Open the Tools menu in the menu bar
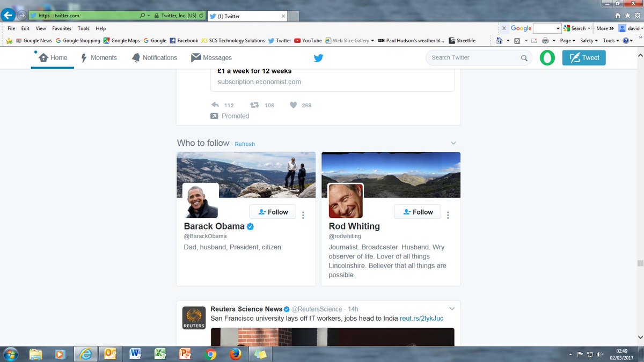 (x=83, y=28)
